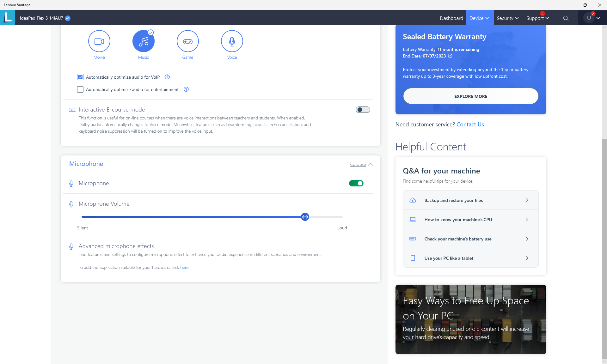
Task: Expand How to know your machine's CPU chevron
Action: (527, 220)
